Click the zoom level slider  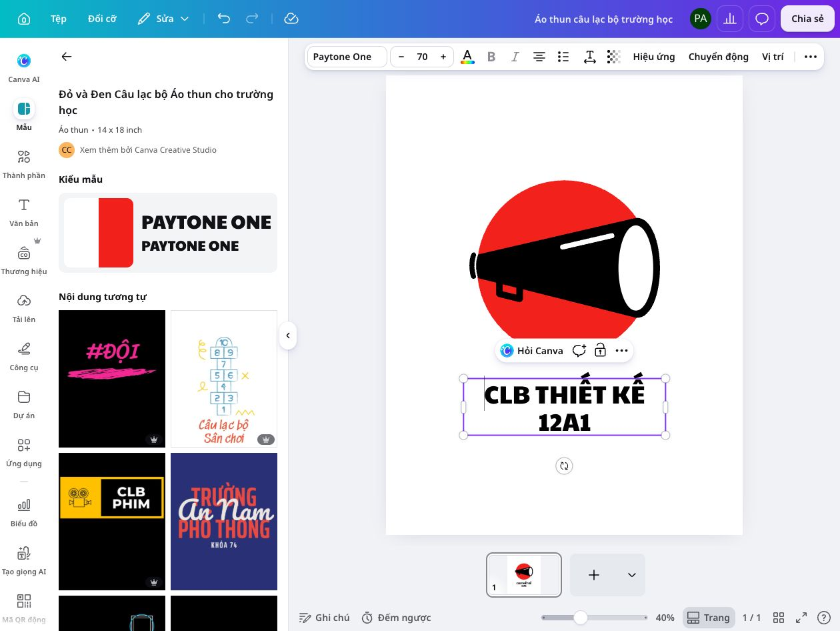[594, 618]
